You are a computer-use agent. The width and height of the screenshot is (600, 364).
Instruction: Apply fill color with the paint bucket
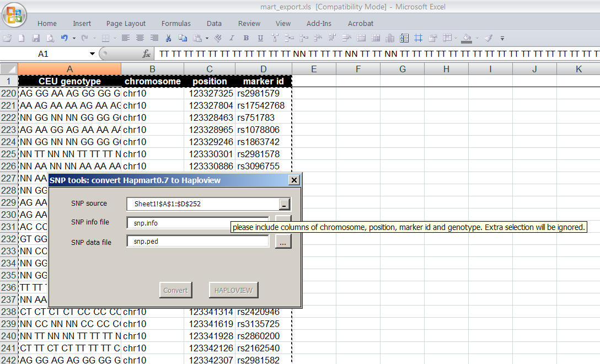pyautogui.click(x=467, y=38)
